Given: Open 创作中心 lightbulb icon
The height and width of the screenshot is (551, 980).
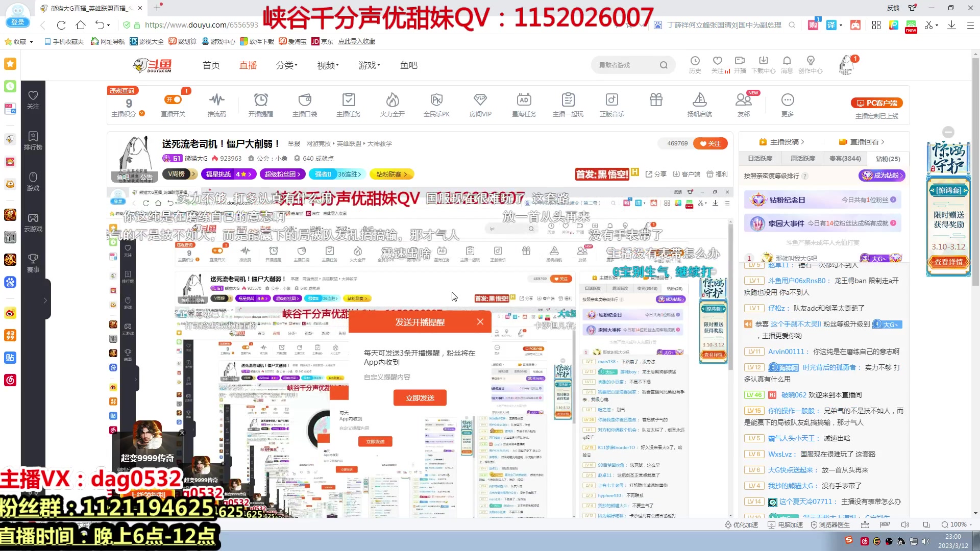Looking at the screenshot, I should [811, 65].
